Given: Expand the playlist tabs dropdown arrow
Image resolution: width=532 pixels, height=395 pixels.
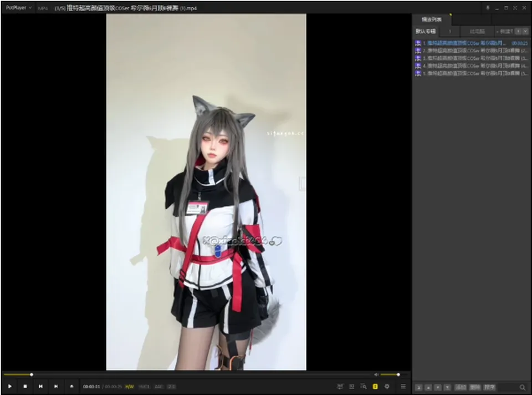Looking at the screenshot, I should tap(525, 31).
